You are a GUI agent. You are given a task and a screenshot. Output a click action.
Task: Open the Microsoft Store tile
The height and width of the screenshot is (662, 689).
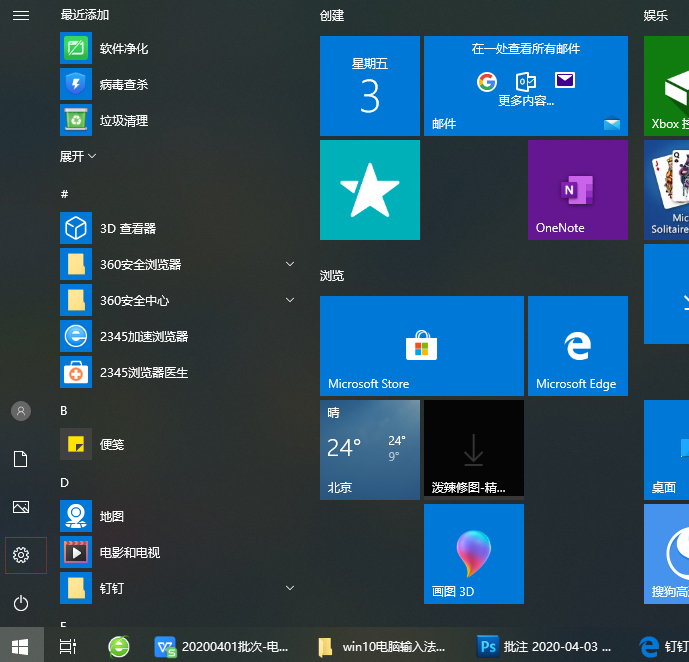pos(421,346)
